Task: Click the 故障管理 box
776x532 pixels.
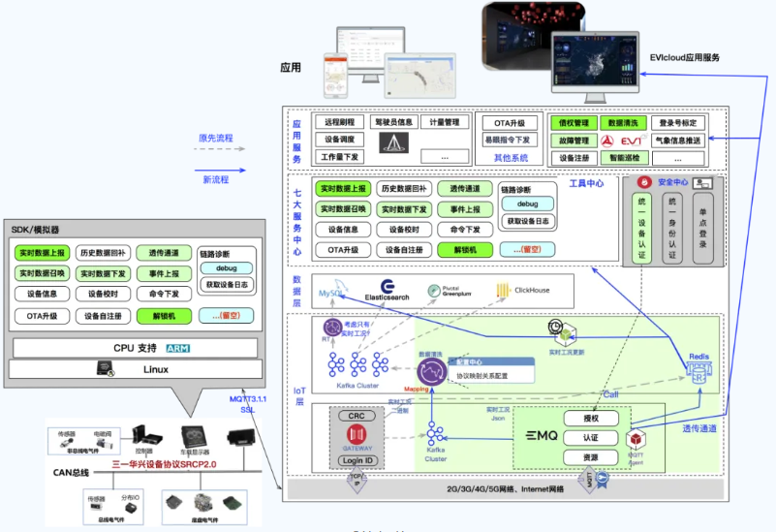Action: pos(574,141)
